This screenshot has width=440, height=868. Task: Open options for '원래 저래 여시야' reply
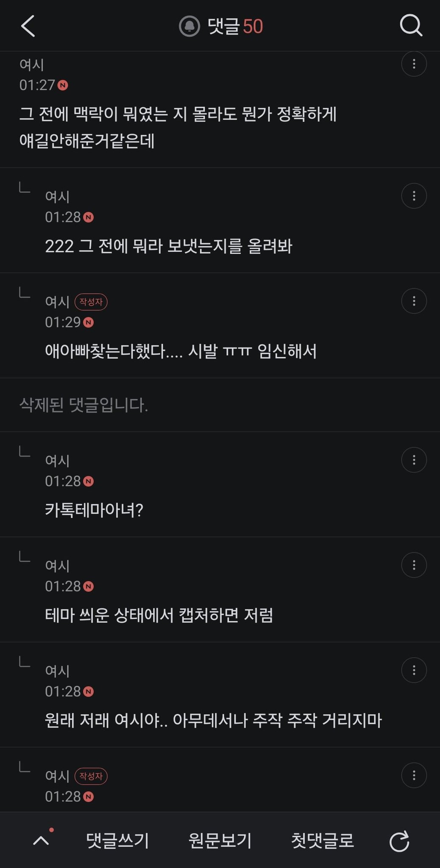point(414,670)
